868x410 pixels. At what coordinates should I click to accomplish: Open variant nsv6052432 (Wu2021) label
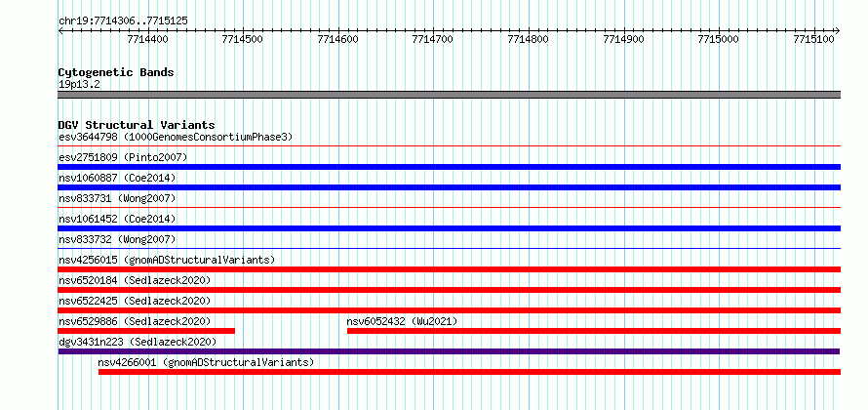(x=402, y=321)
